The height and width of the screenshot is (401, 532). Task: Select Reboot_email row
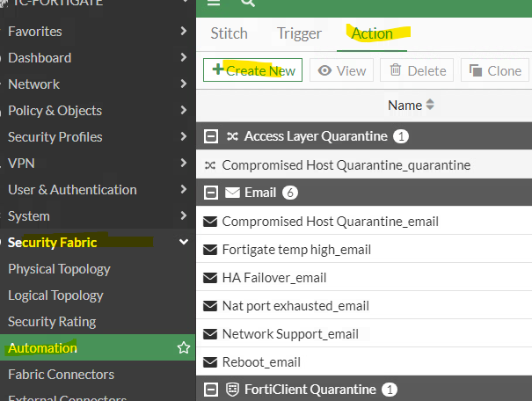(x=364, y=362)
